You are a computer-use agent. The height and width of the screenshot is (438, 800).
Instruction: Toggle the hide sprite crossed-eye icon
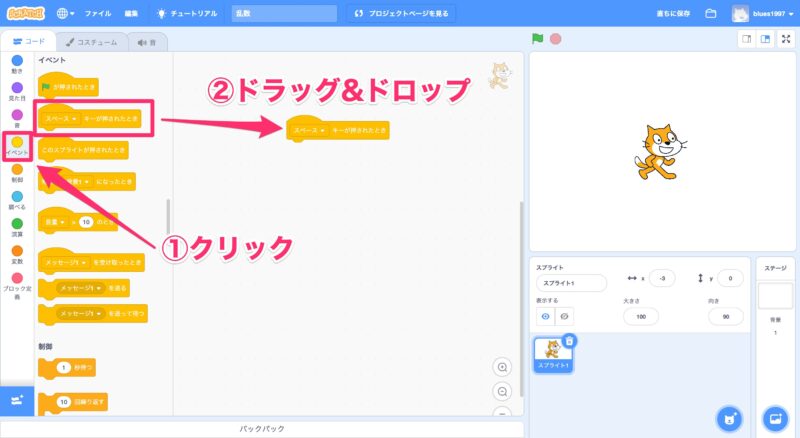[564, 316]
